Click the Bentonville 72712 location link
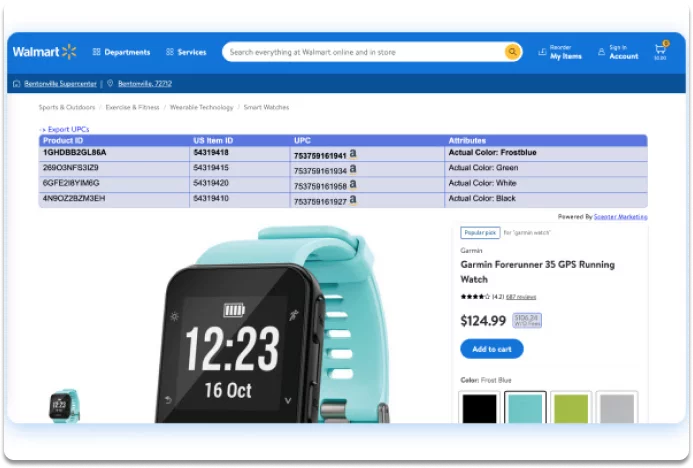The width and height of the screenshot is (693, 468). (x=145, y=84)
